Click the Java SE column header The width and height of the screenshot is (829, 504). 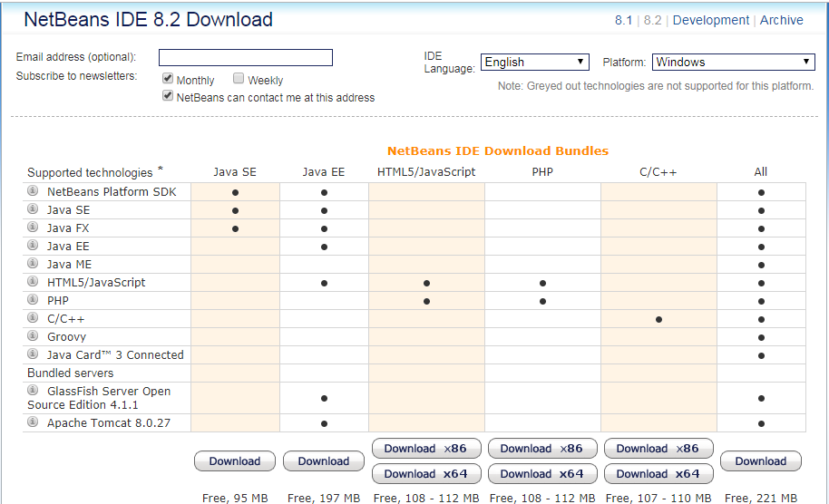click(x=235, y=171)
